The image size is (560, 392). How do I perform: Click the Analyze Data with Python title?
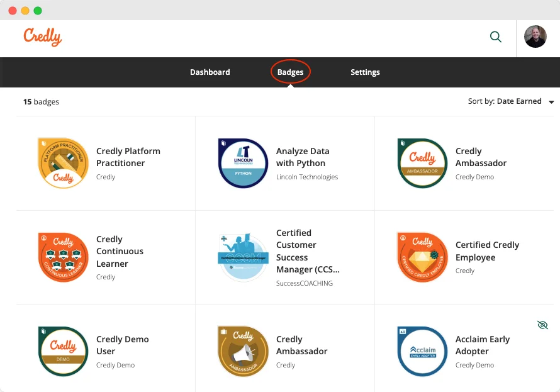pyautogui.click(x=303, y=157)
